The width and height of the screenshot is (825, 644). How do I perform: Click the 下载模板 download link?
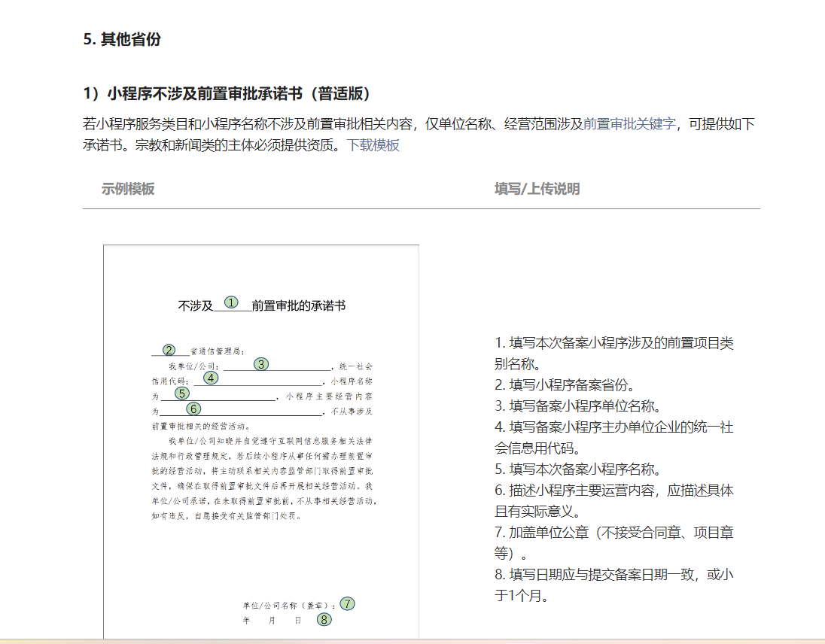point(373,145)
